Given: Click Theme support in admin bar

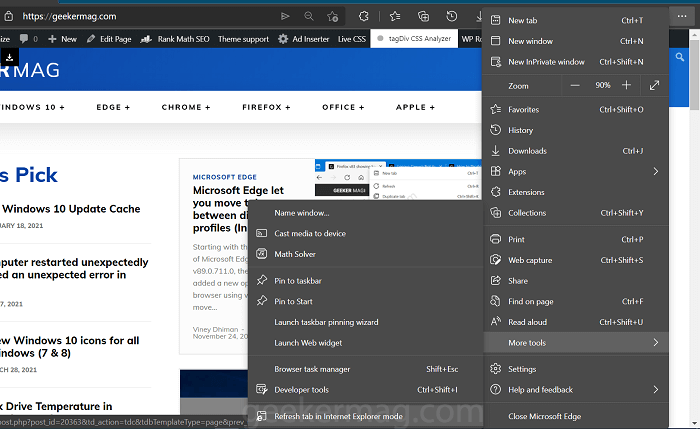Looking at the screenshot, I should (243, 39).
